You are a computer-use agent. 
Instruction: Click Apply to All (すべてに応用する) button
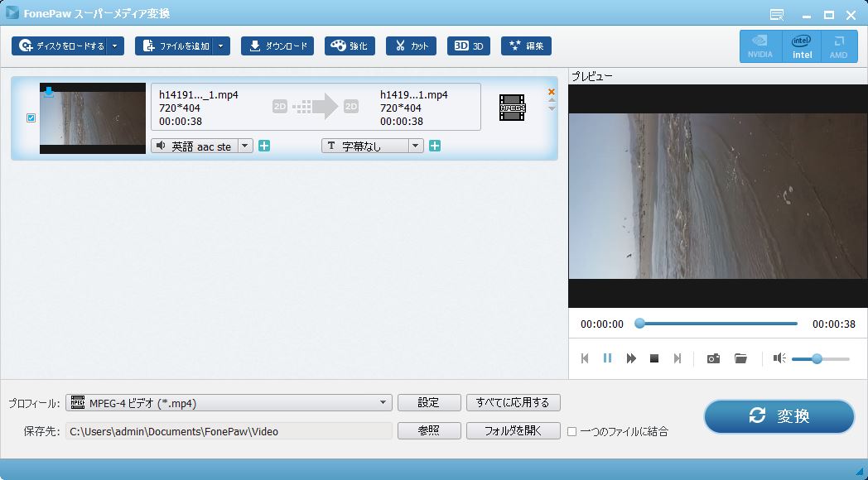coord(514,402)
